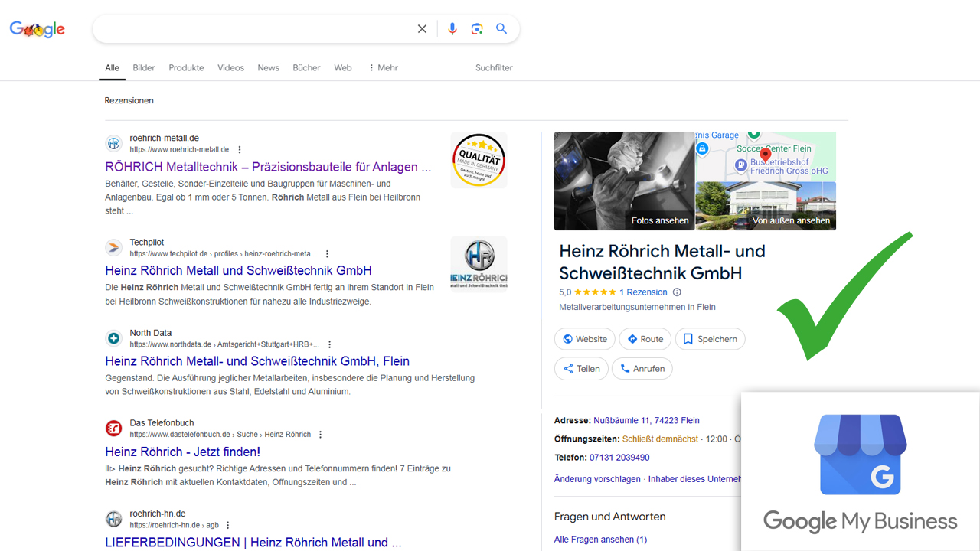Click the microphone voice search icon

452,29
